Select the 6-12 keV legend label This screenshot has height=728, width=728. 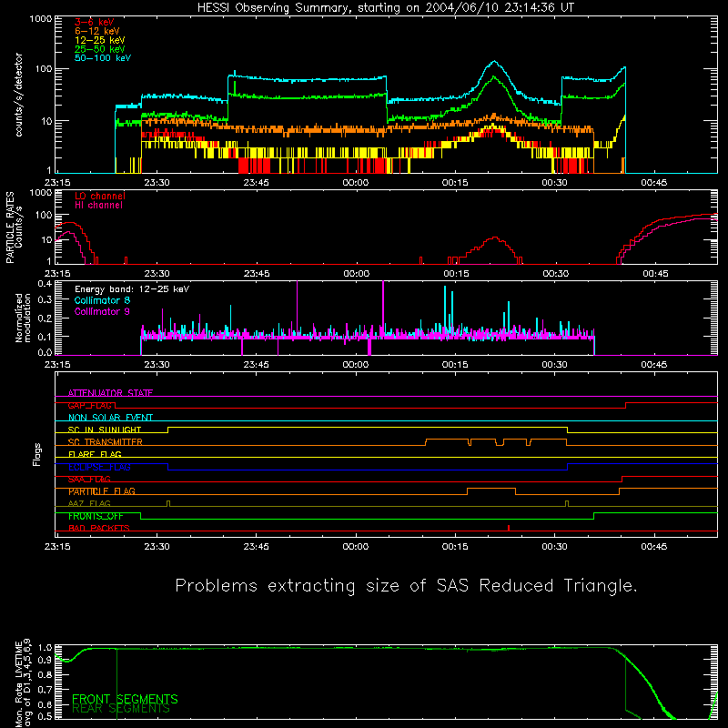(97, 31)
